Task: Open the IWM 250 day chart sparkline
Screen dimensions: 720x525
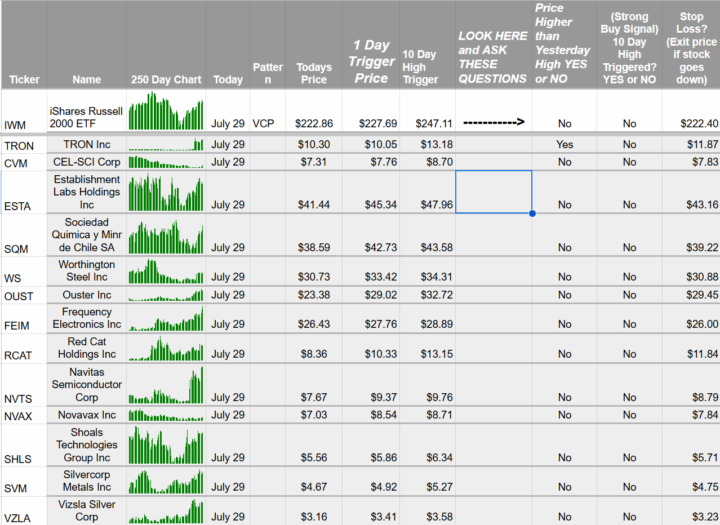Action: click(x=166, y=111)
